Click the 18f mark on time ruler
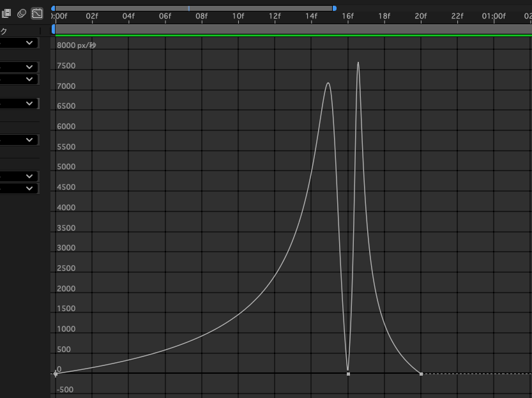The height and width of the screenshot is (398, 532). click(384, 16)
